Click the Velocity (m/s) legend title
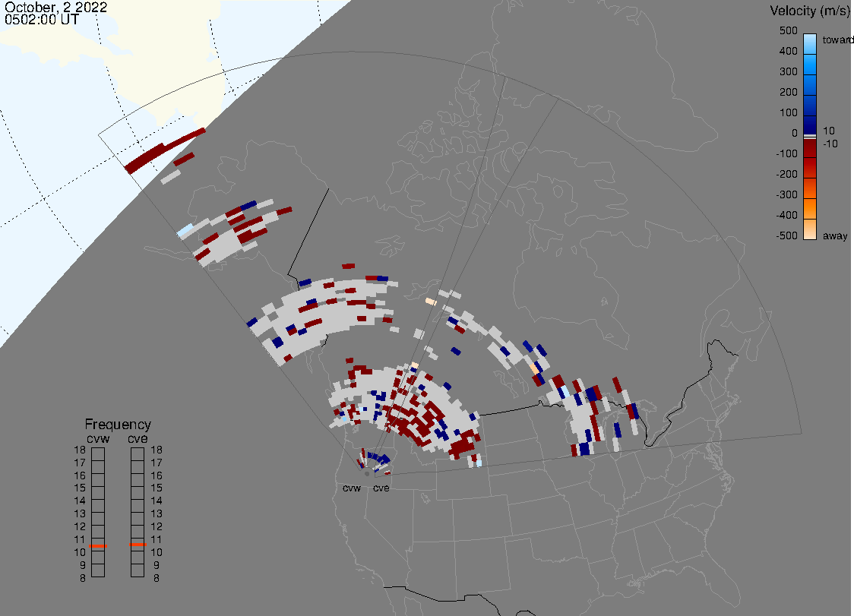 tap(808, 11)
